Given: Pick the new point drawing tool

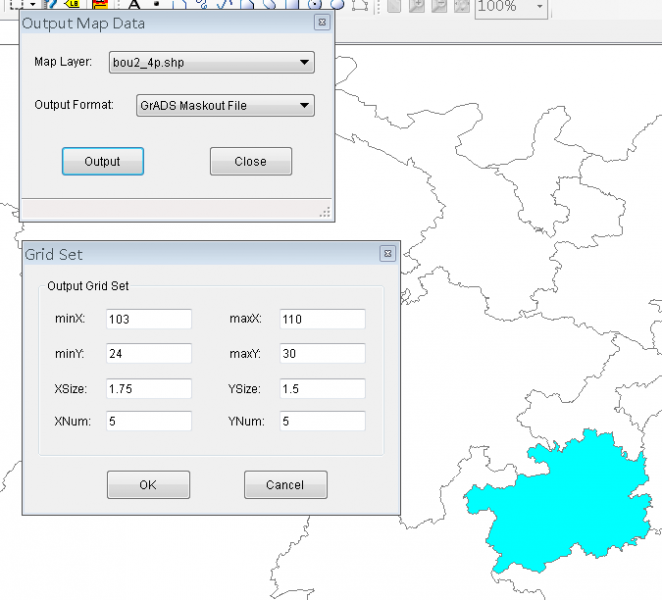Looking at the screenshot, I should pos(156,5).
